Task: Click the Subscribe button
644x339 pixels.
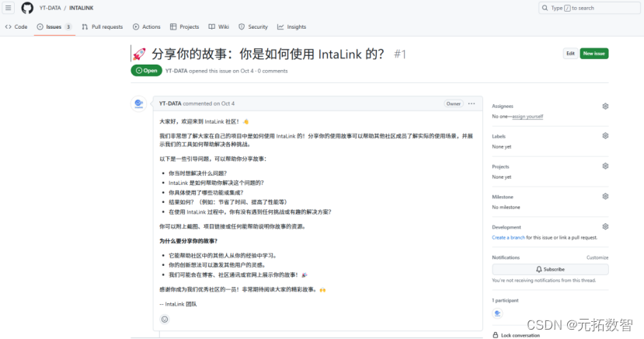Action: (x=550, y=269)
